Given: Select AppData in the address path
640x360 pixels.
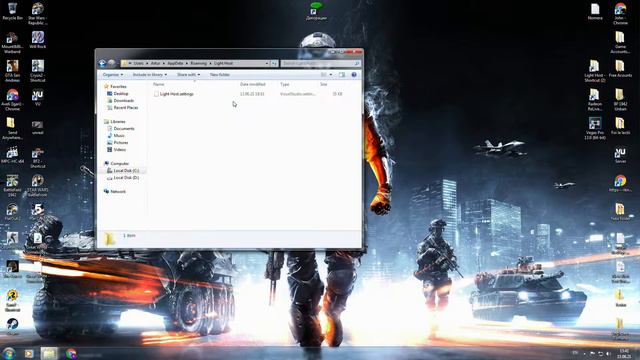Looking at the screenshot, I should 176,63.
